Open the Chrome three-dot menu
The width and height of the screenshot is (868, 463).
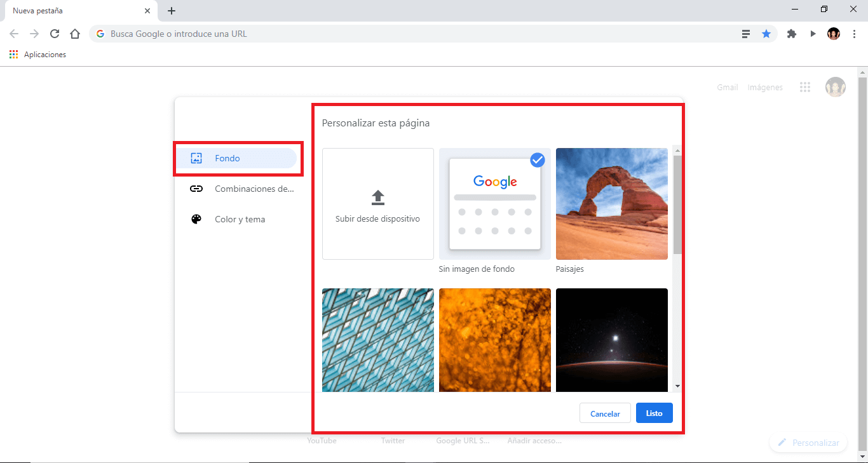point(855,34)
